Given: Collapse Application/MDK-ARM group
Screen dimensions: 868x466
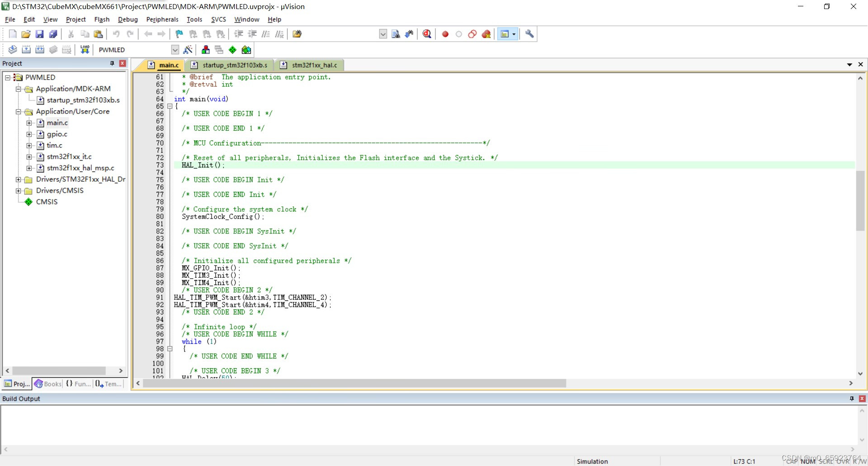Looking at the screenshot, I should (x=19, y=89).
